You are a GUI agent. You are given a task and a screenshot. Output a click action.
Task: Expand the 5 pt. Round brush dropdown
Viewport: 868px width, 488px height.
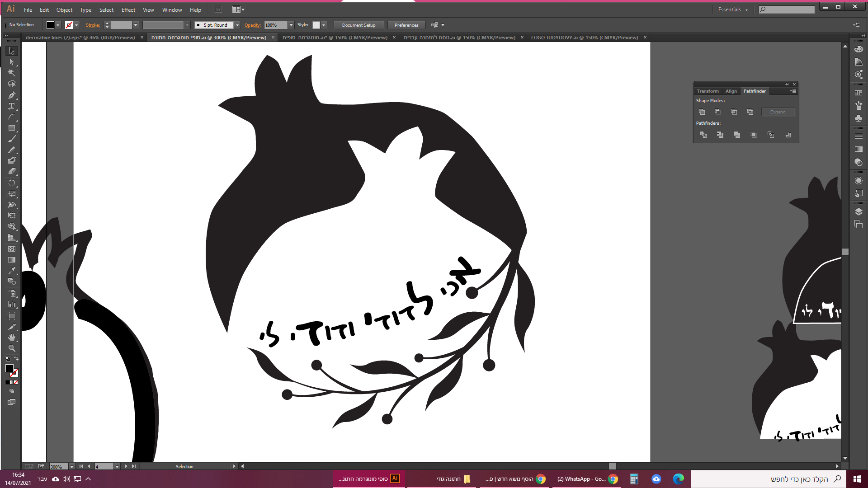click(237, 25)
